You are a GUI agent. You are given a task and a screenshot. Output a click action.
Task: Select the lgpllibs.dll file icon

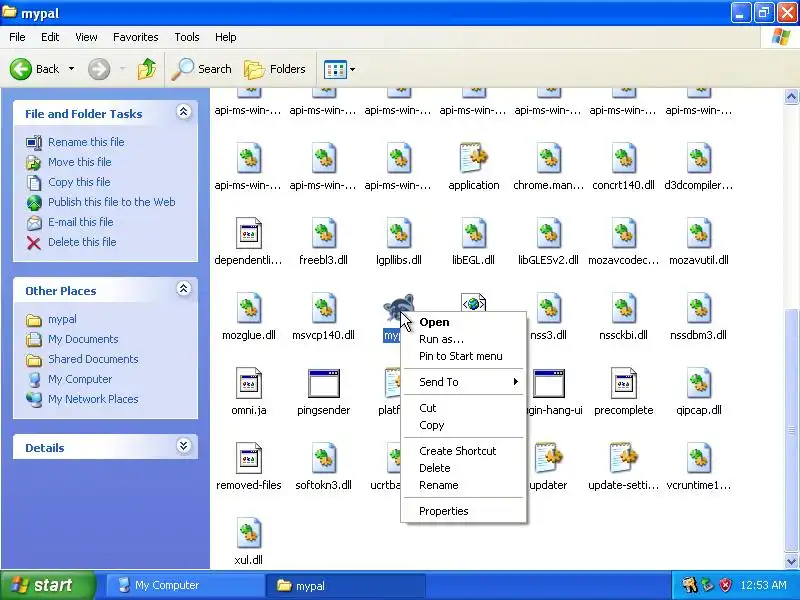[399, 234]
